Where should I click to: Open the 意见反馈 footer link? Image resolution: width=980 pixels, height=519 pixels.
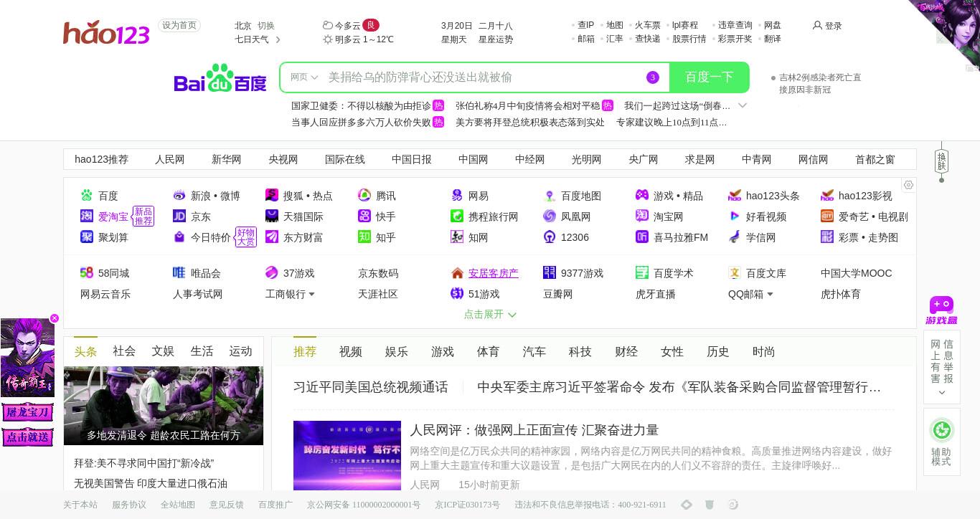tap(227, 505)
